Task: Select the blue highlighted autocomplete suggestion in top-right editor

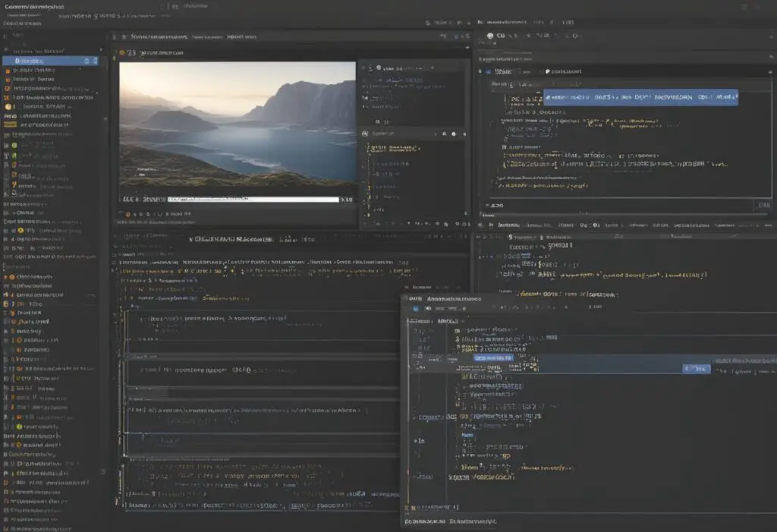Action: 640,97
